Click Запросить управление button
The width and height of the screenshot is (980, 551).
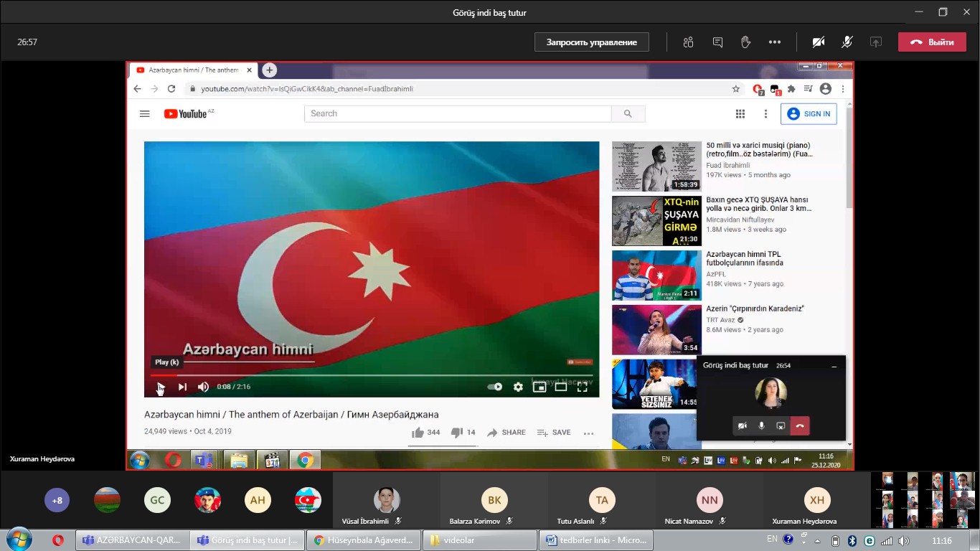[x=592, y=42]
